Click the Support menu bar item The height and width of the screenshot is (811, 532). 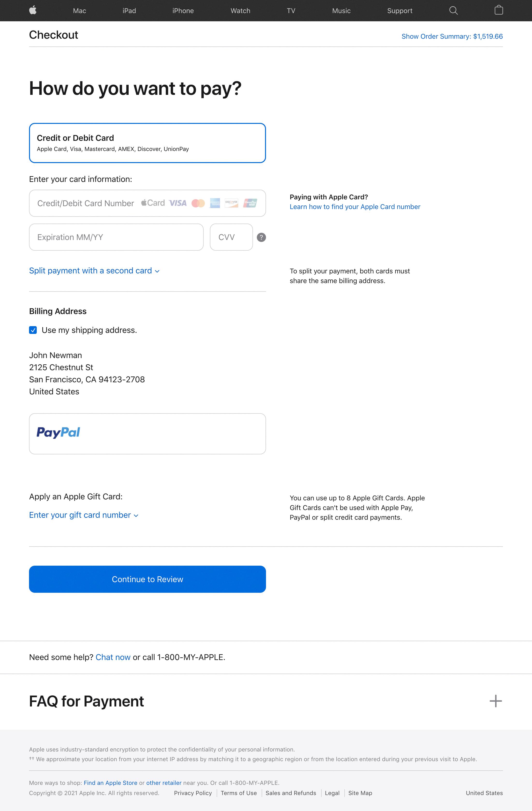(x=399, y=11)
